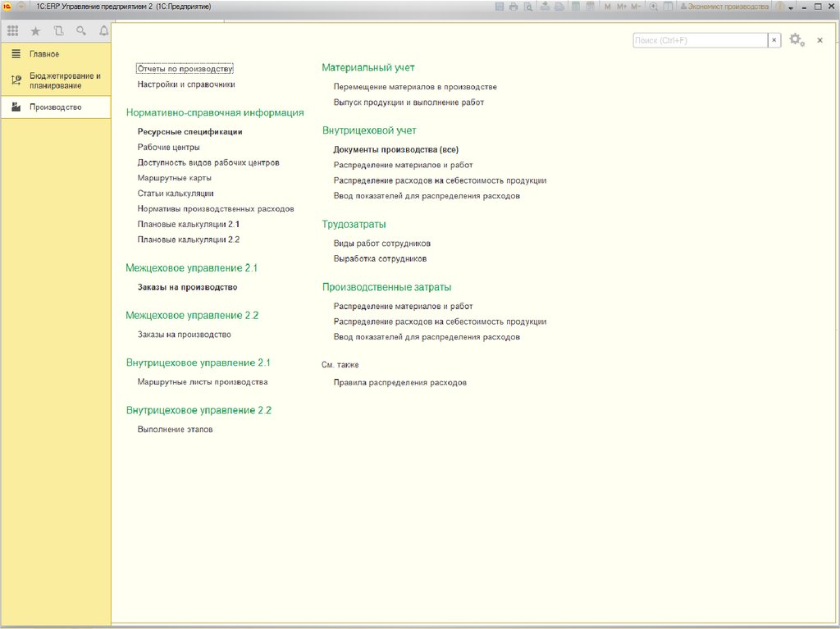Open the title bar dropdown arrow menu
840x629 pixels.
point(791,7)
